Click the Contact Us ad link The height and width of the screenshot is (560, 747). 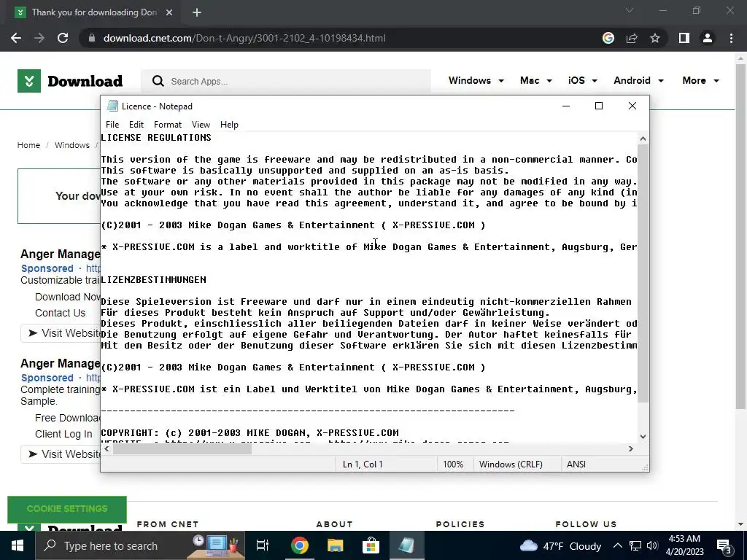pos(60,313)
